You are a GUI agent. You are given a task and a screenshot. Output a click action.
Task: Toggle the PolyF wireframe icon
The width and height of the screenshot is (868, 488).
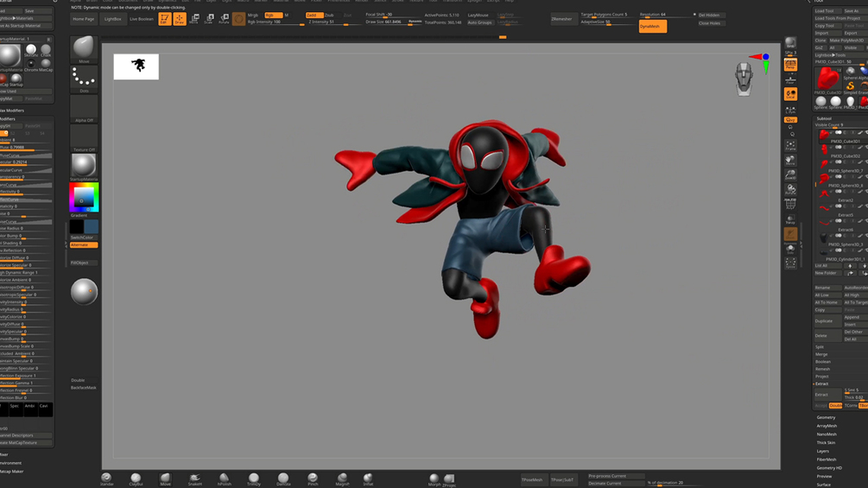pyautogui.click(x=790, y=204)
